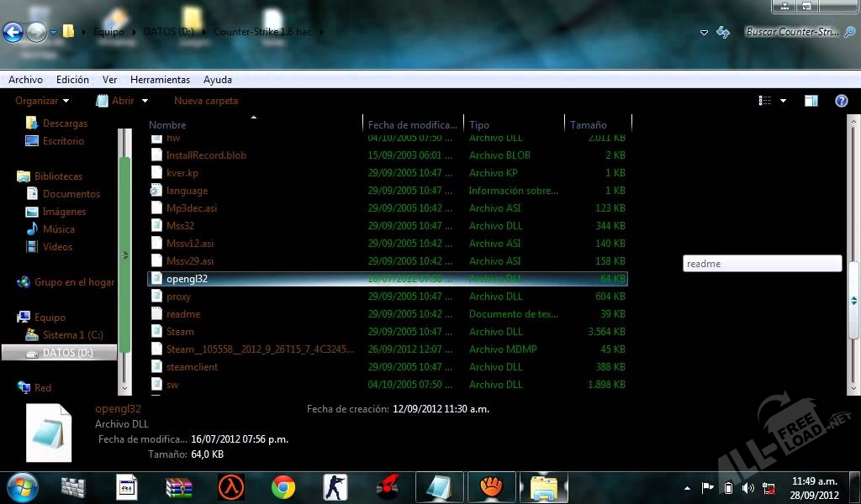Click the refresh icon beside address bar

point(722,33)
